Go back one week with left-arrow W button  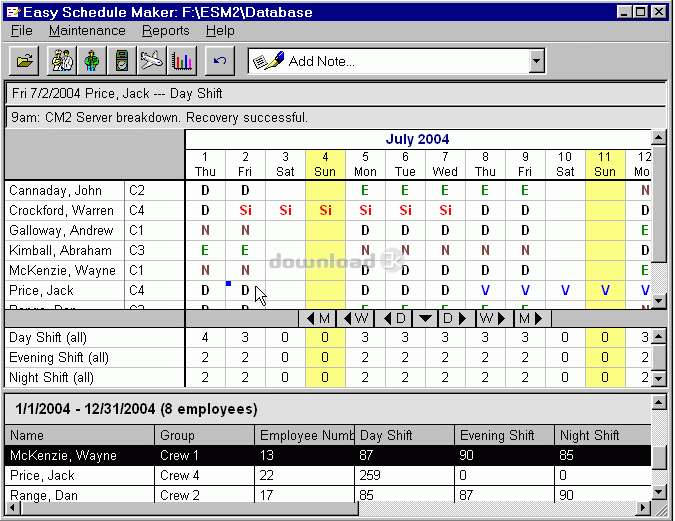(x=356, y=319)
